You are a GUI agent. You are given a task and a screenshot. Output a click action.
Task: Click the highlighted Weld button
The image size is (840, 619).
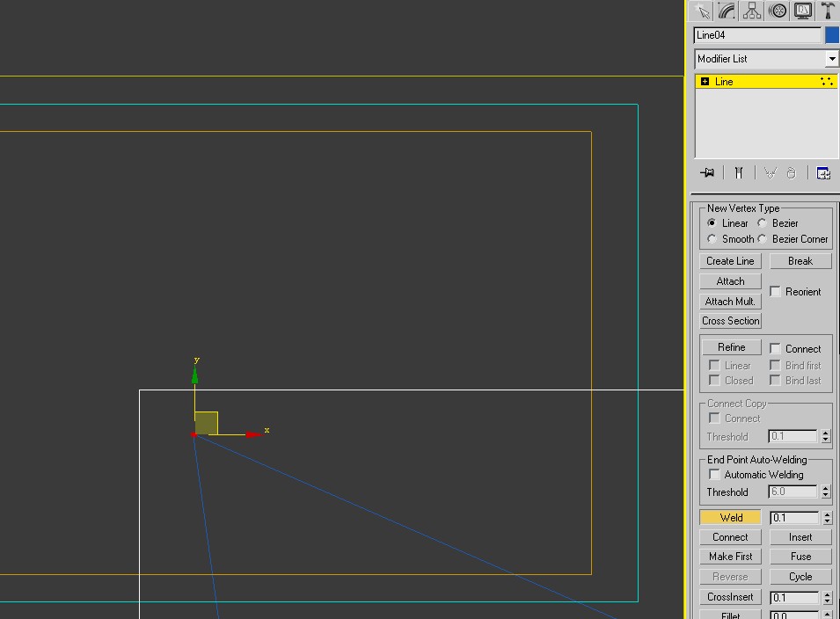[730, 517]
